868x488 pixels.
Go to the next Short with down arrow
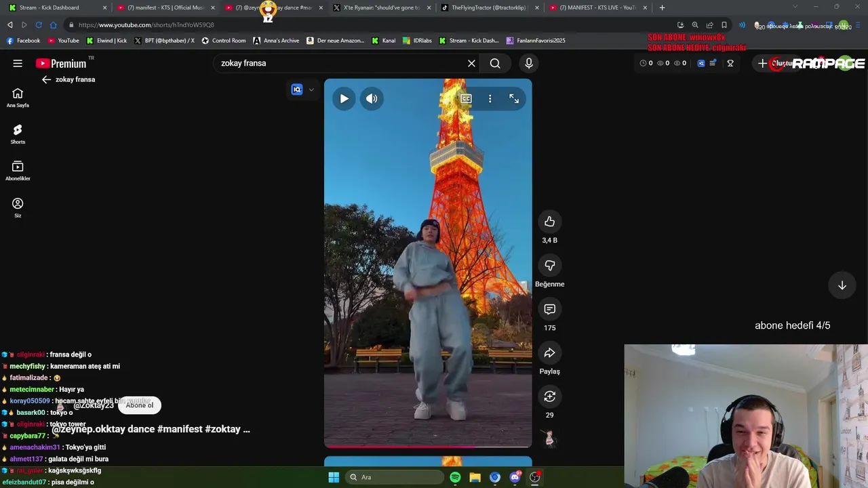[842, 285]
